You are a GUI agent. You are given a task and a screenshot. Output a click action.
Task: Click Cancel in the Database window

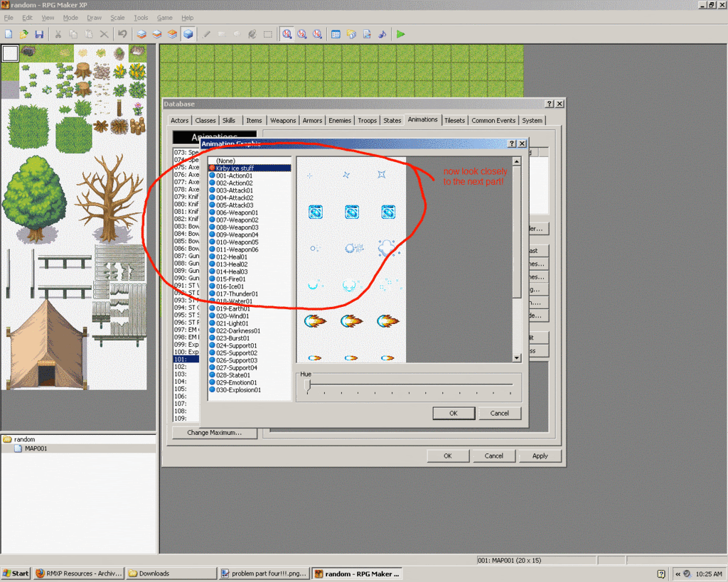[493, 456]
